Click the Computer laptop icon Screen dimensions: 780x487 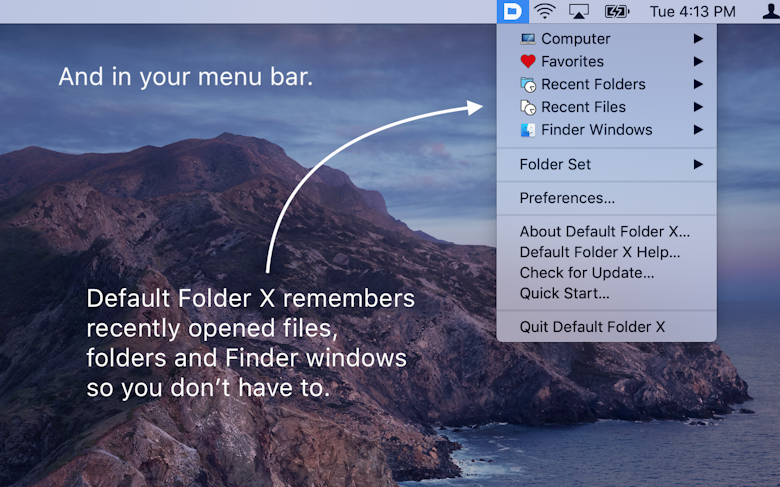(x=528, y=39)
